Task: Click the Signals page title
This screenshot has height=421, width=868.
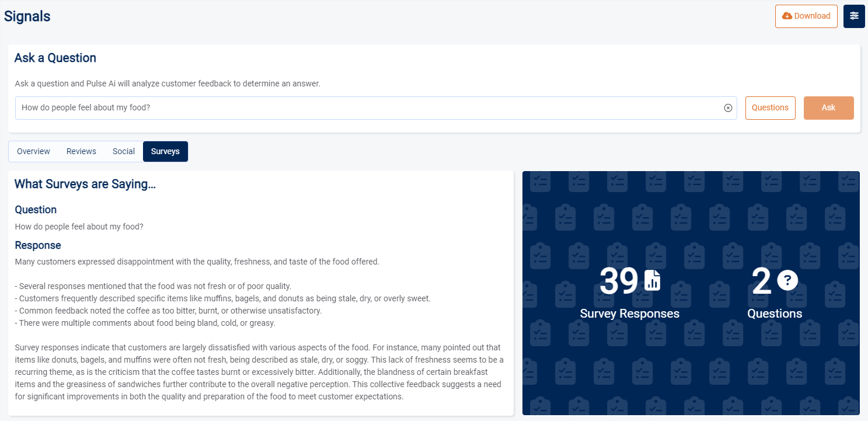Action: [x=27, y=16]
